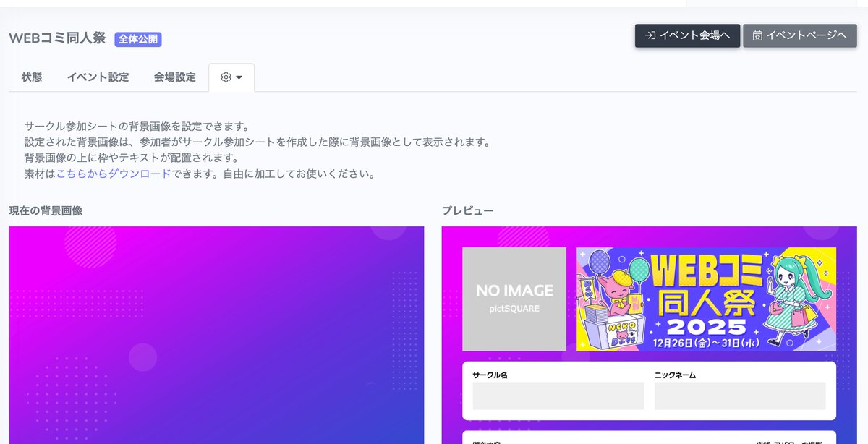Screen dimensions: 868x444
Task: Expand the gear settings dropdown tab
Action: click(x=231, y=77)
